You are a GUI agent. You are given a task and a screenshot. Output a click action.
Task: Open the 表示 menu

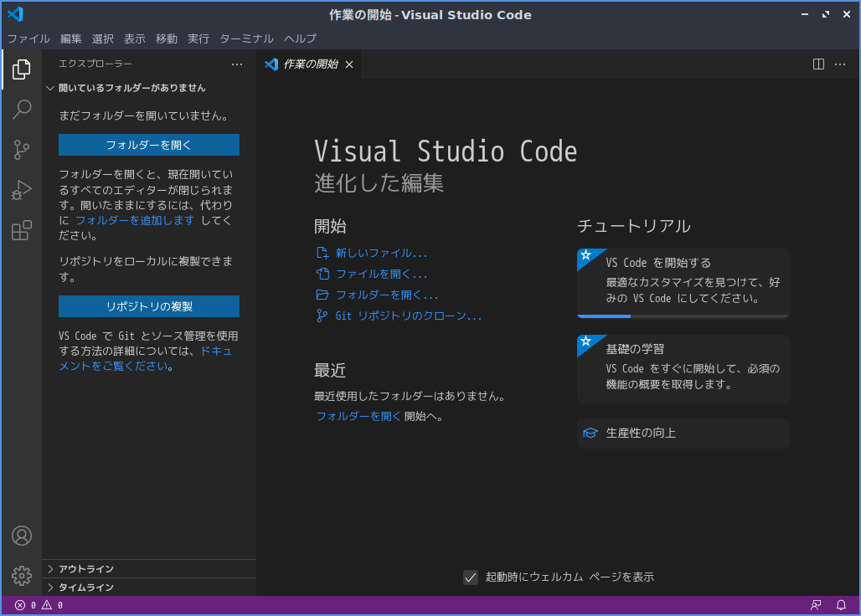pyautogui.click(x=135, y=38)
